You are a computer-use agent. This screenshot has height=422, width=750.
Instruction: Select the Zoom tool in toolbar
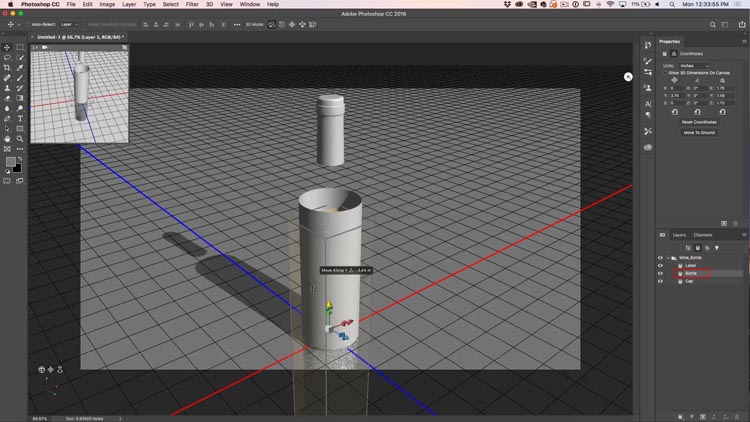20,139
